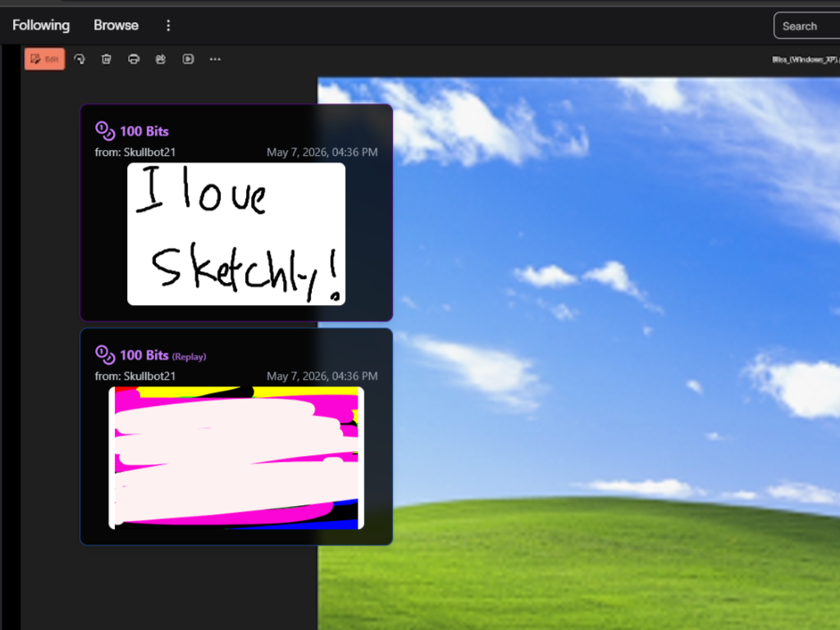840x630 pixels.
Task: Start the slideshow play icon
Action: 188,59
